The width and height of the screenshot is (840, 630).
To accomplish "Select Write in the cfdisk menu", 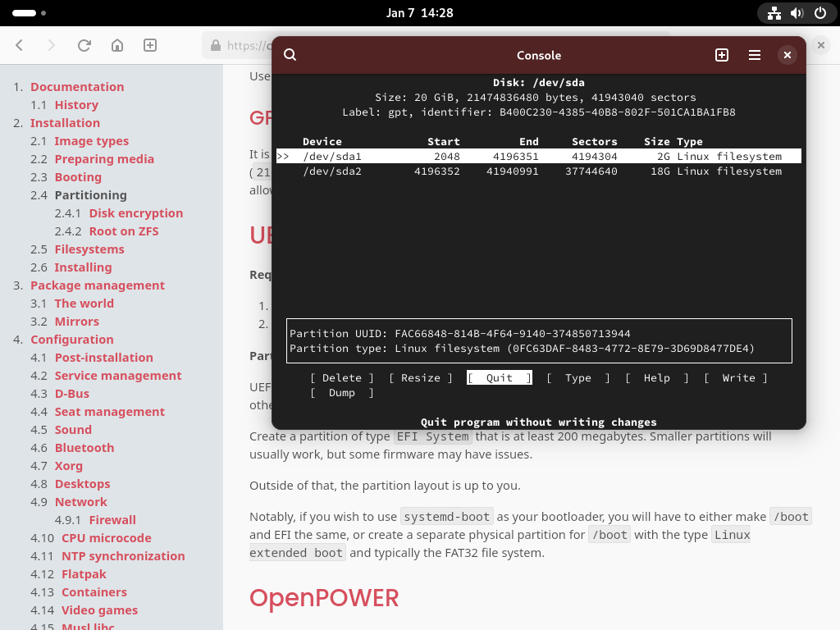I will 737,378.
